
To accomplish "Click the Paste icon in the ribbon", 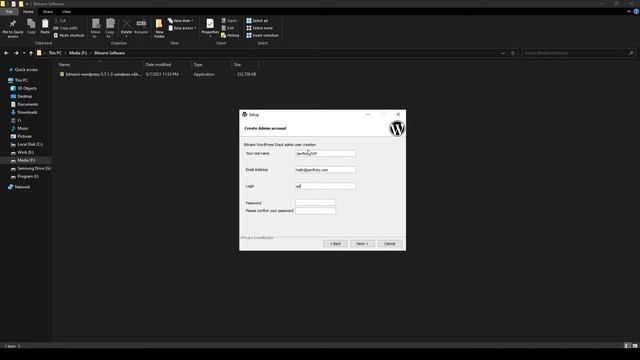I will (45, 27).
